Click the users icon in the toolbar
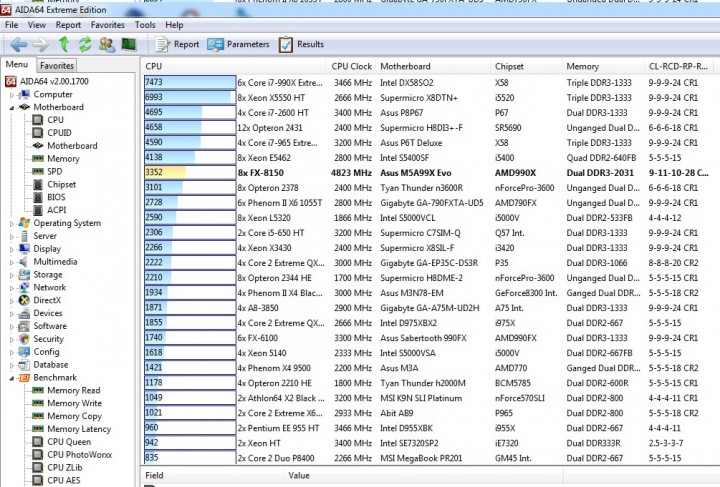Viewport: 720px width, 487px height. coord(107,45)
